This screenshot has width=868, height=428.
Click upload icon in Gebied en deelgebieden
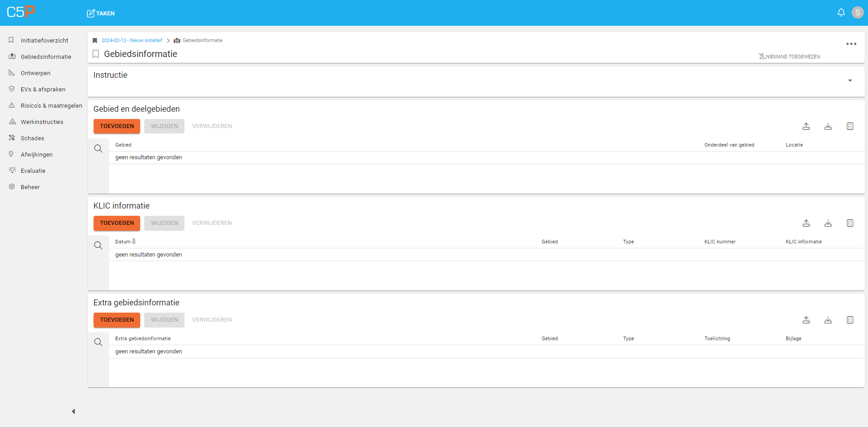[806, 126]
